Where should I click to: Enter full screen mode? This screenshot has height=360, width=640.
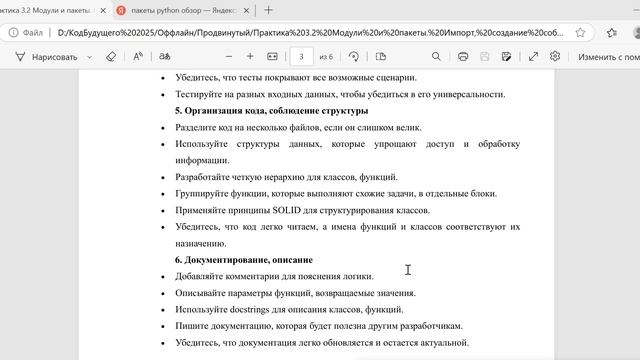[533, 57]
